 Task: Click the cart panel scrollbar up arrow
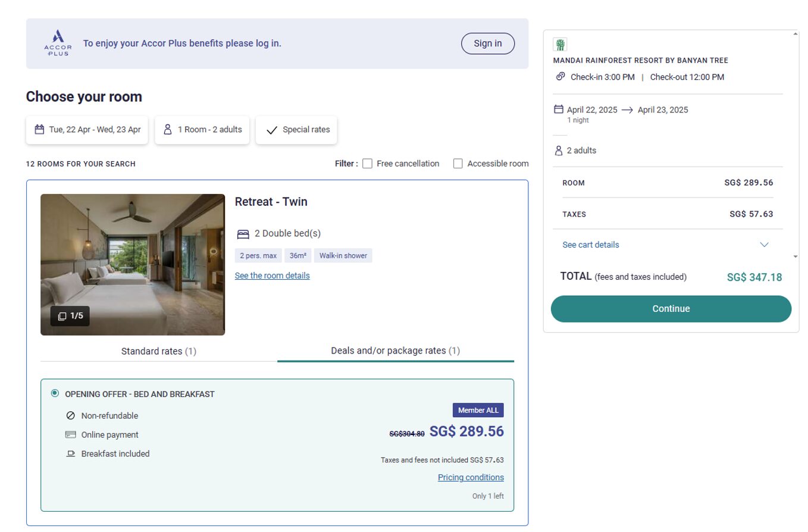796,34
